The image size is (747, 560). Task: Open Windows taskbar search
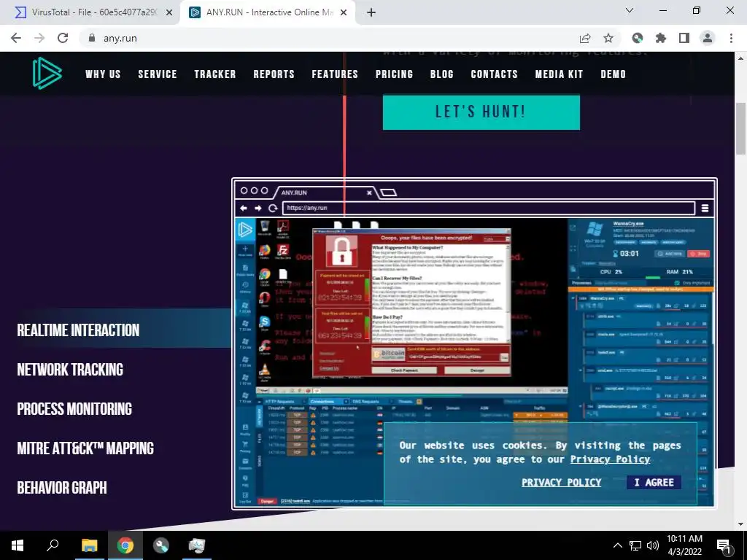53,545
